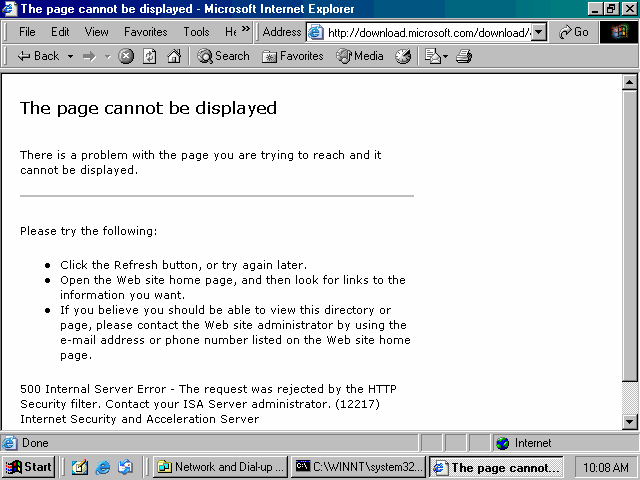640x480 pixels.
Task: Click the Print icon in toolbar
Action: (463, 56)
